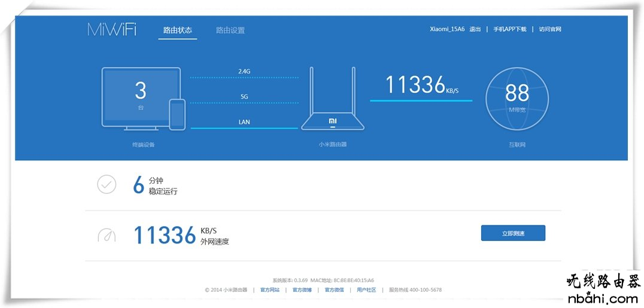Click the MiWiFi logo
Screen dimensions: 644x308
[x=112, y=29]
